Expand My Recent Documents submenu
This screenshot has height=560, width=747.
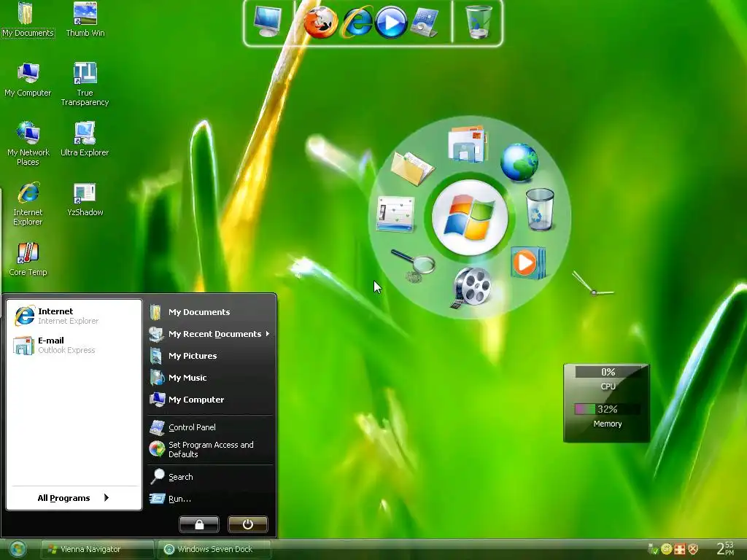pos(210,334)
